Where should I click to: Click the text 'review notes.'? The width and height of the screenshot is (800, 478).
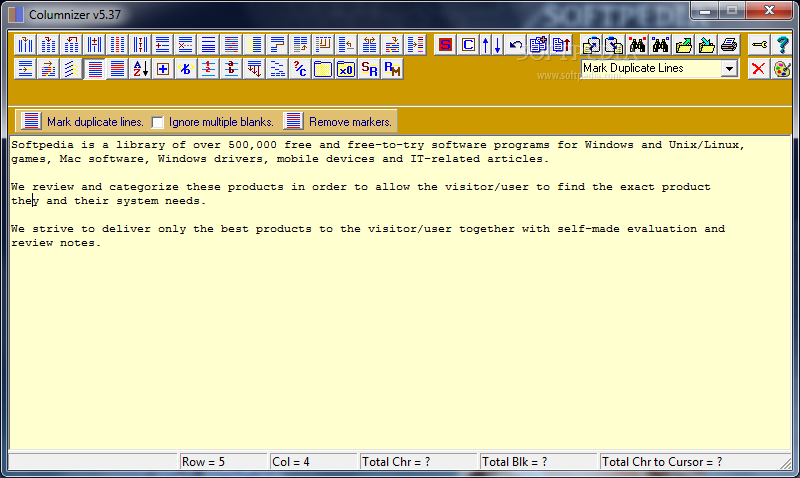coord(56,243)
